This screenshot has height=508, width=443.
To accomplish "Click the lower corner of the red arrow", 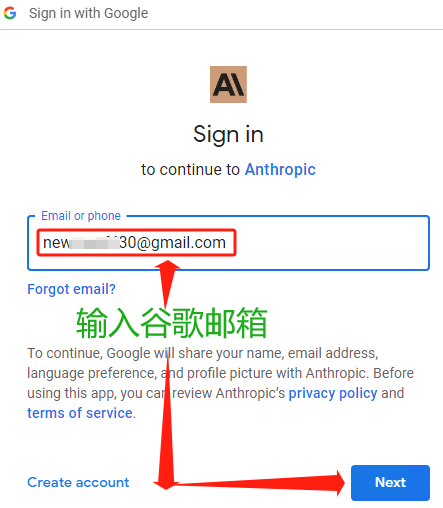I will (166, 483).
